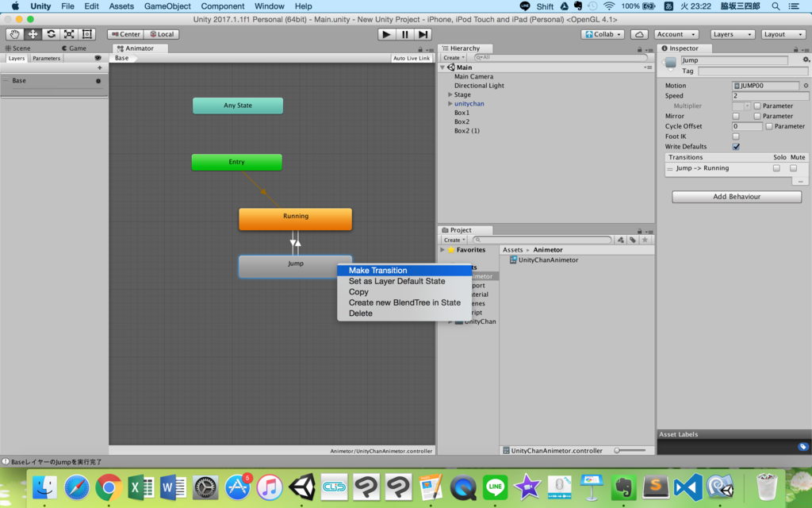The height and width of the screenshot is (508, 812).
Task: Open Inspector gear settings menu
Action: pyautogui.click(x=806, y=60)
